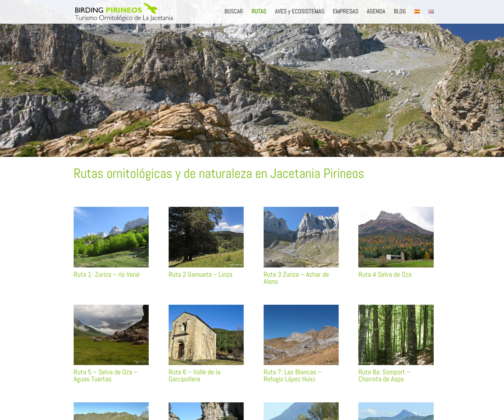504x420 pixels.
Task: Click the Ruta 4 autumn mountain thumbnail
Action: pos(396,237)
